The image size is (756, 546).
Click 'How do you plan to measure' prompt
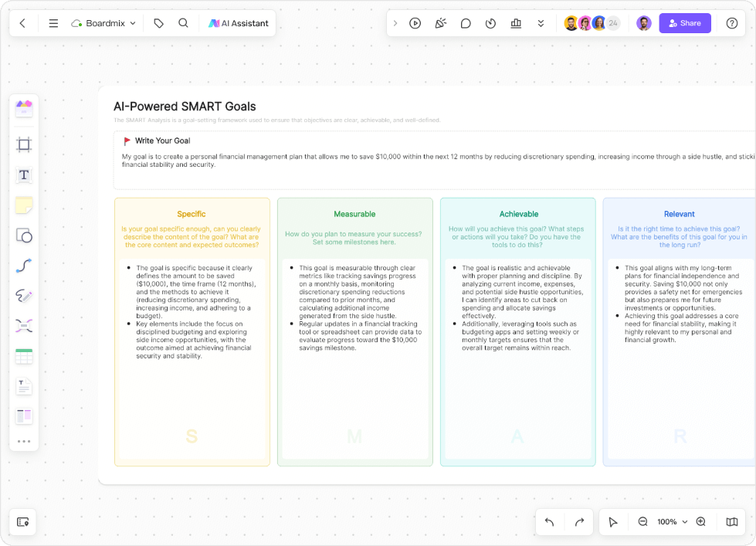click(x=354, y=238)
